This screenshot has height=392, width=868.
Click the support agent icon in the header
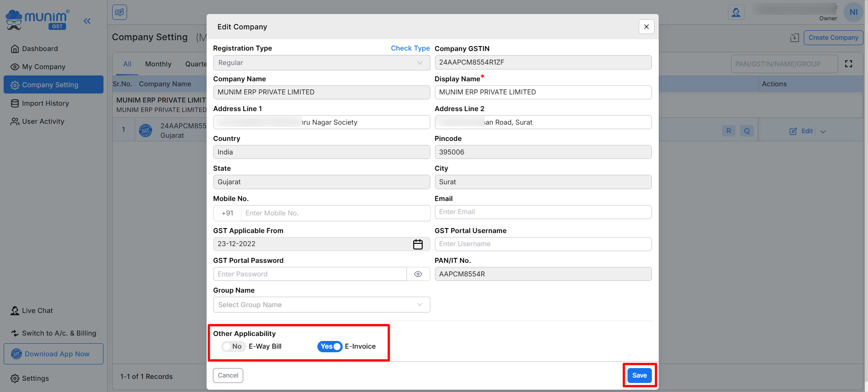[x=736, y=12]
